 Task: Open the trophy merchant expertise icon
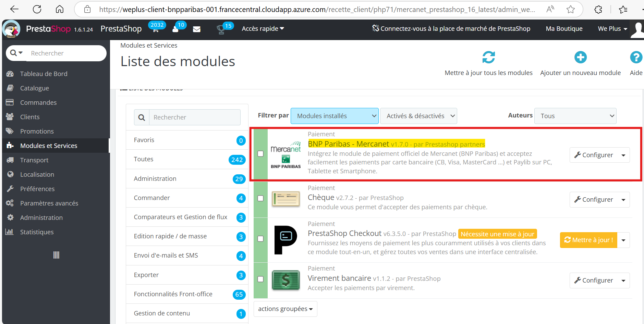tap(224, 28)
